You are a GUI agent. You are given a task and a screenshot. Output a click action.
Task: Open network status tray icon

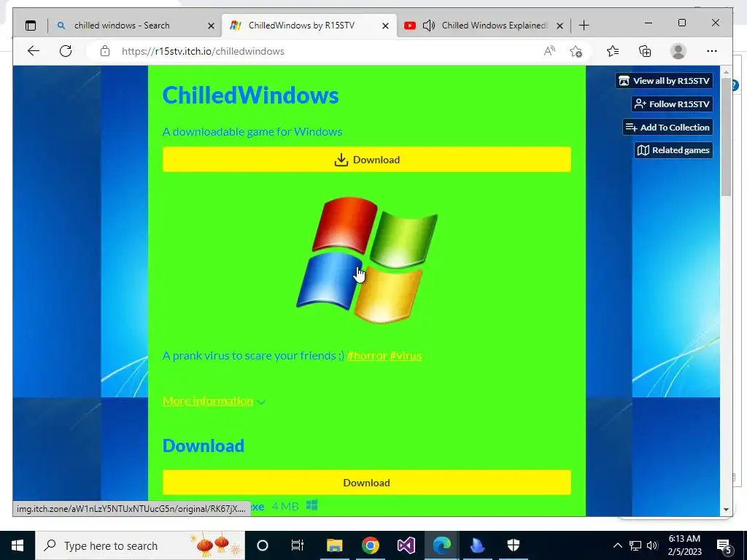[x=635, y=545]
